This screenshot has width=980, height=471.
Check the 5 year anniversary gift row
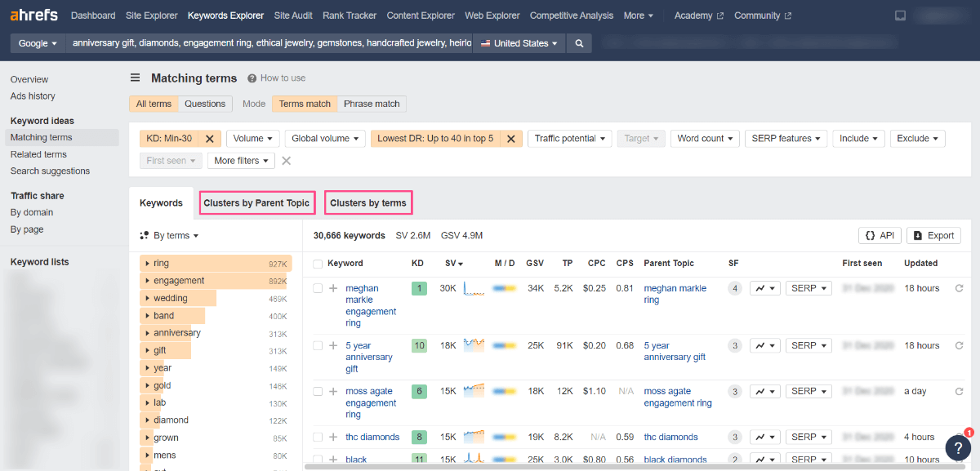pyautogui.click(x=318, y=345)
